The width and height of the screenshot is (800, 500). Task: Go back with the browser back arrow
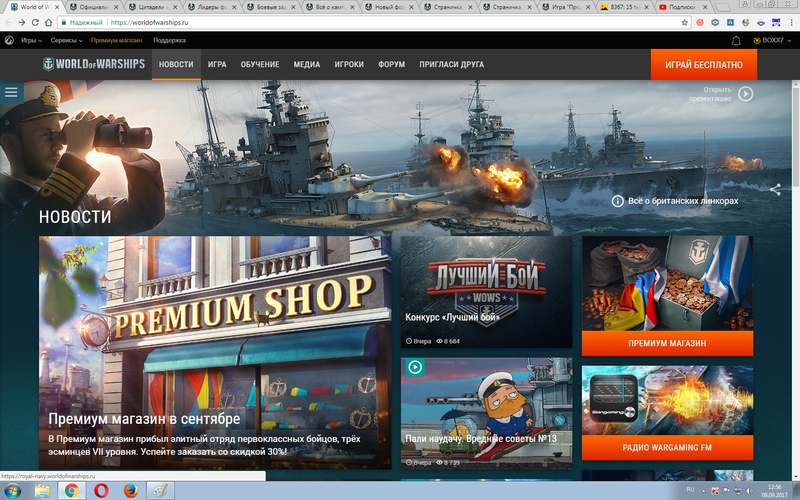pos(9,22)
